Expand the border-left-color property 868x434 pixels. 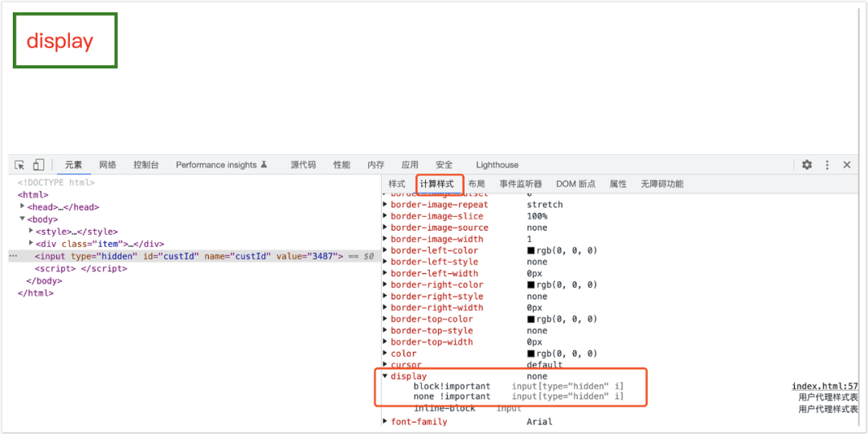(x=385, y=250)
